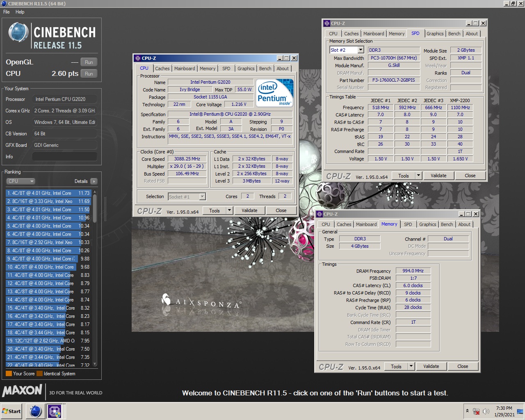Switch to Bench tab in CPU window

click(265, 68)
